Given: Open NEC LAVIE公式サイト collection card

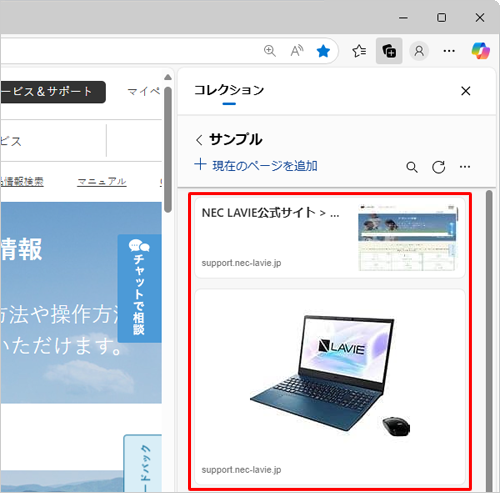Looking at the screenshot, I should [330, 238].
